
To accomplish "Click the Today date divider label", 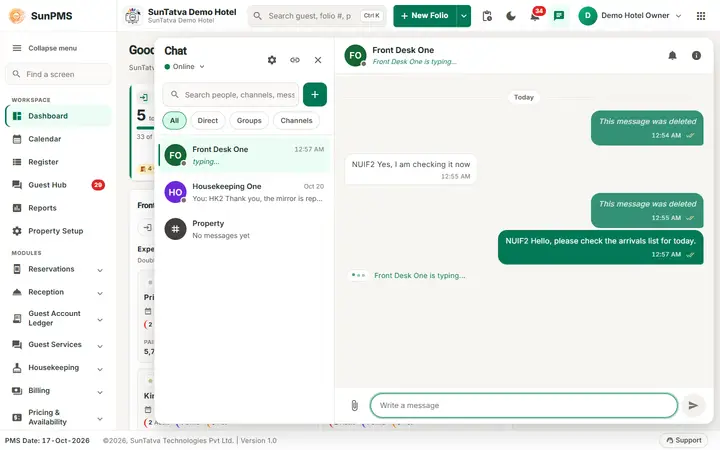I will 523,97.
